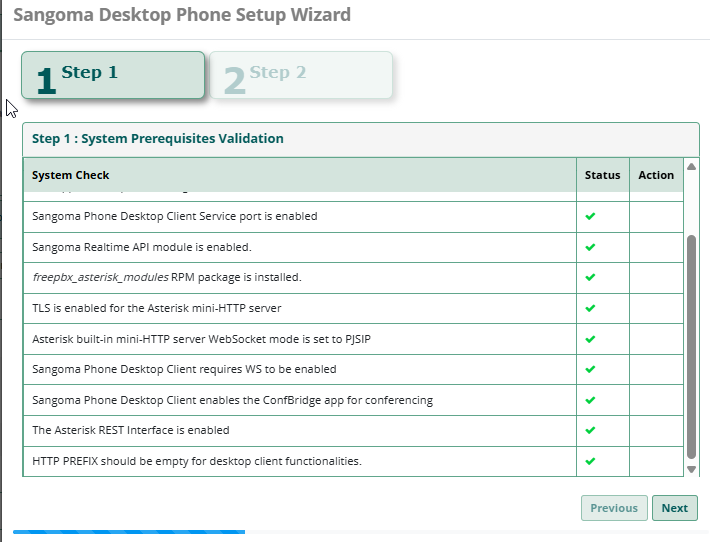Click the blue progress bar at bottom
Viewport: 710px width, 542px height.
click(x=128, y=532)
